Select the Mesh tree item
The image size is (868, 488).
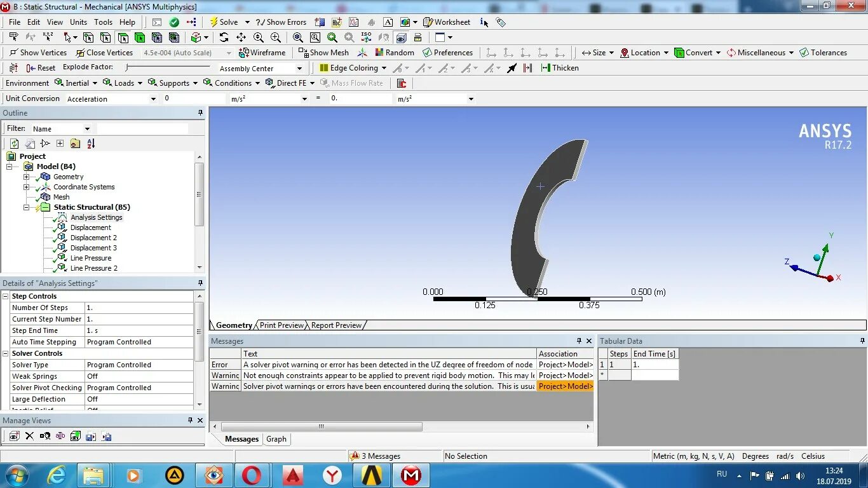pyautogui.click(x=61, y=197)
